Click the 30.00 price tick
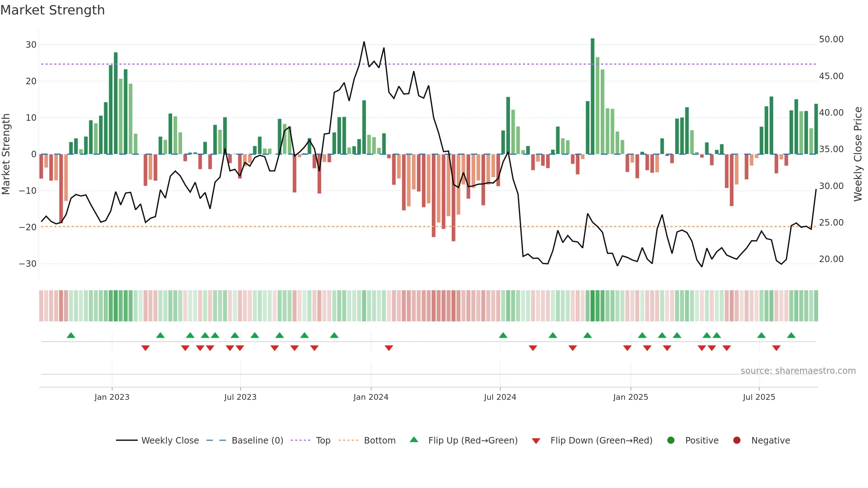The height and width of the screenshot is (488, 868). [x=831, y=186]
